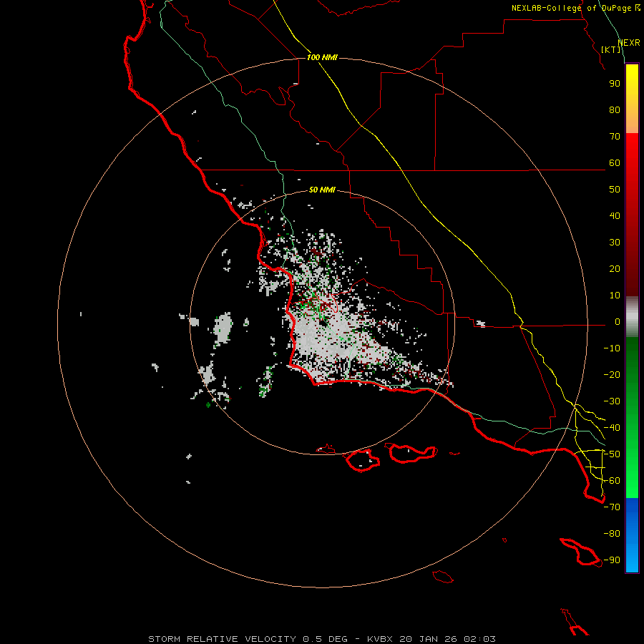Click the 0 value on velocity scale
Image resolution: width=644 pixels, height=644 pixels.
[x=618, y=322]
